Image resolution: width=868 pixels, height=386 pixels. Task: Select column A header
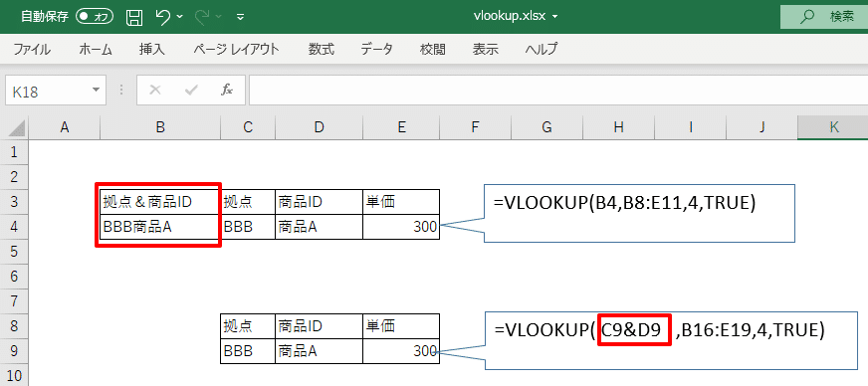coord(65,128)
